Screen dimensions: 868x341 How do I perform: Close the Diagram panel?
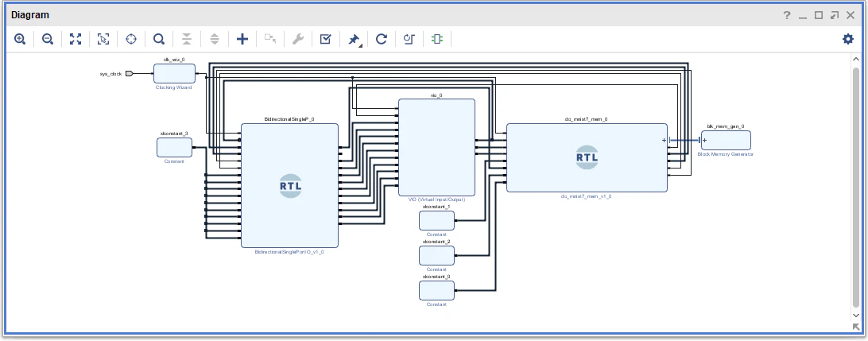click(851, 15)
